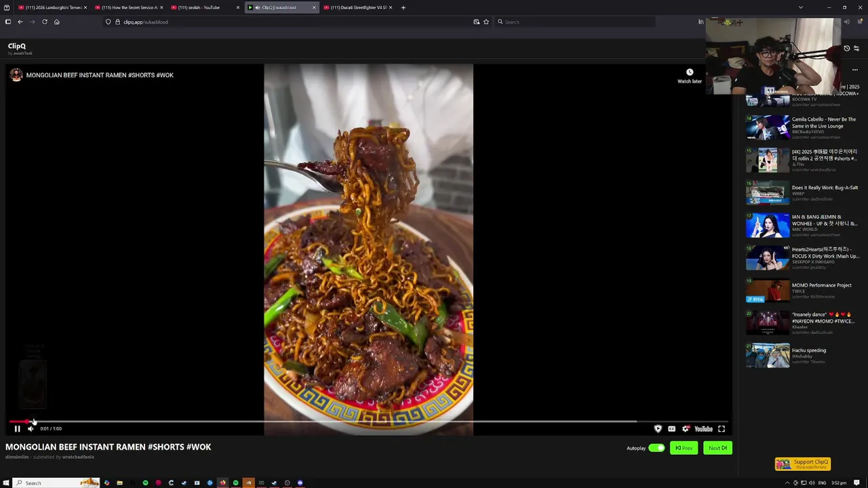Screen dimensions: 868x488
Task: Select "IAN & BANG JEEMIN & WONHEE" queue entry
Action: pyautogui.click(x=825, y=220)
